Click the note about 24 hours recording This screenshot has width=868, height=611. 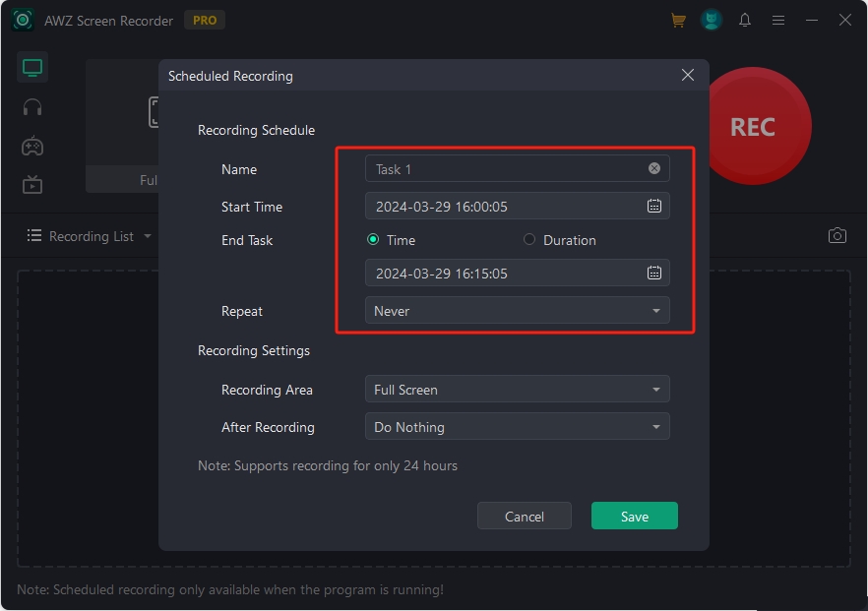328,465
